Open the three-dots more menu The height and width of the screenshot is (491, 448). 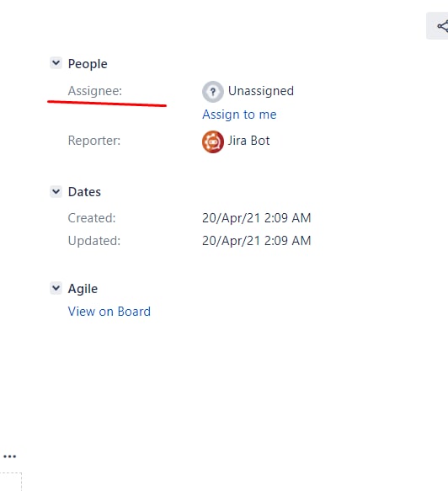(10, 456)
